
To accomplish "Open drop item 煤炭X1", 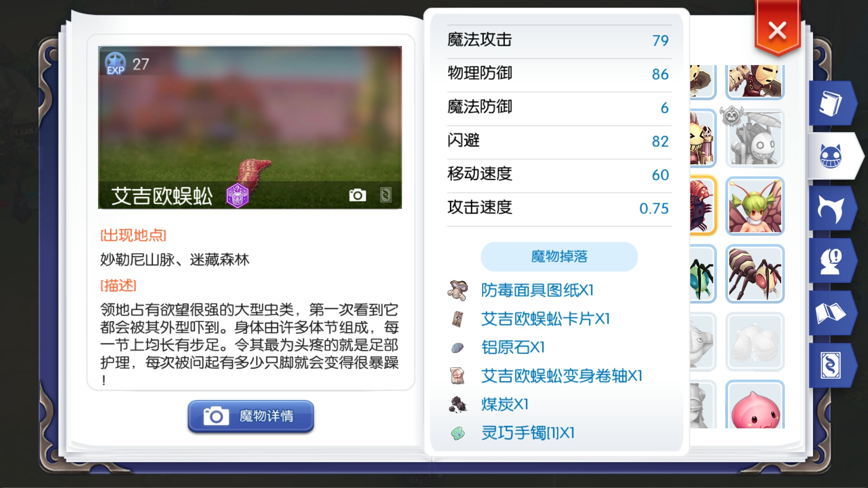I will [x=505, y=404].
